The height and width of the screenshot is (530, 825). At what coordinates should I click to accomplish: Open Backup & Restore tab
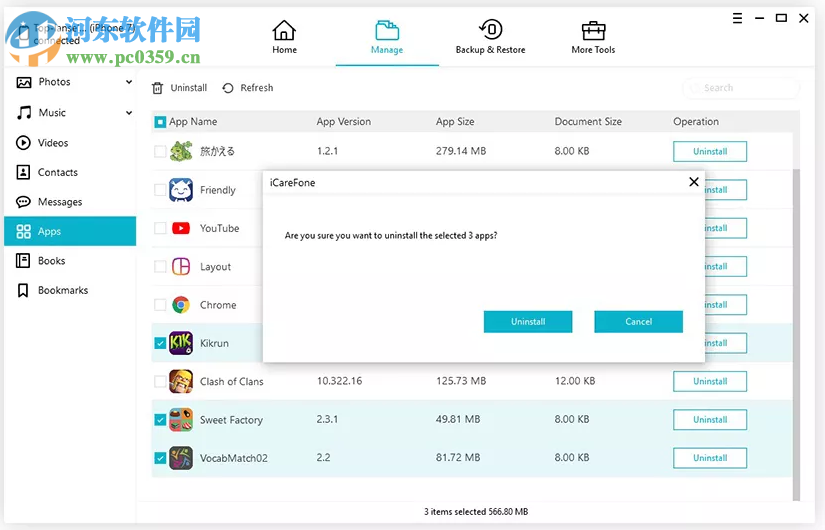tap(490, 37)
